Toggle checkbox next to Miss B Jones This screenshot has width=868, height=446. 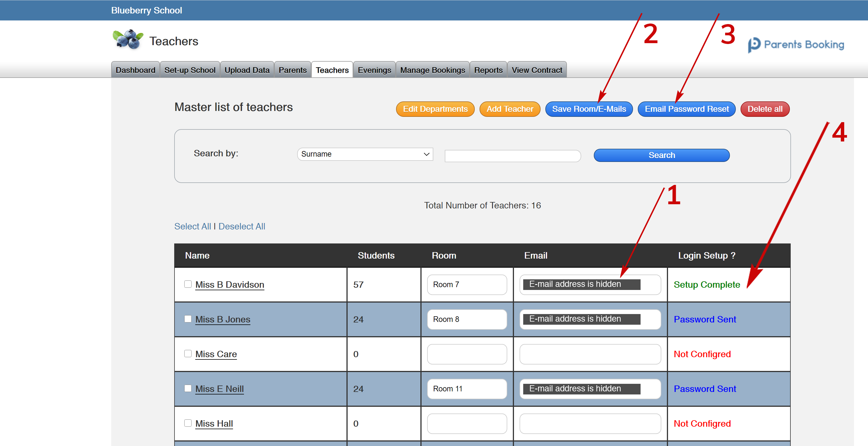click(x=188, y=319)
